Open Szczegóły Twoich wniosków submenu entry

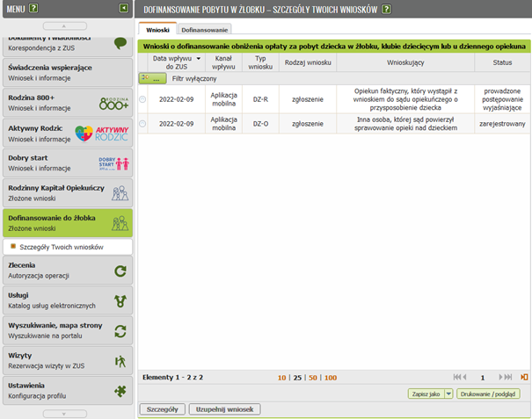tap(68, 247)
